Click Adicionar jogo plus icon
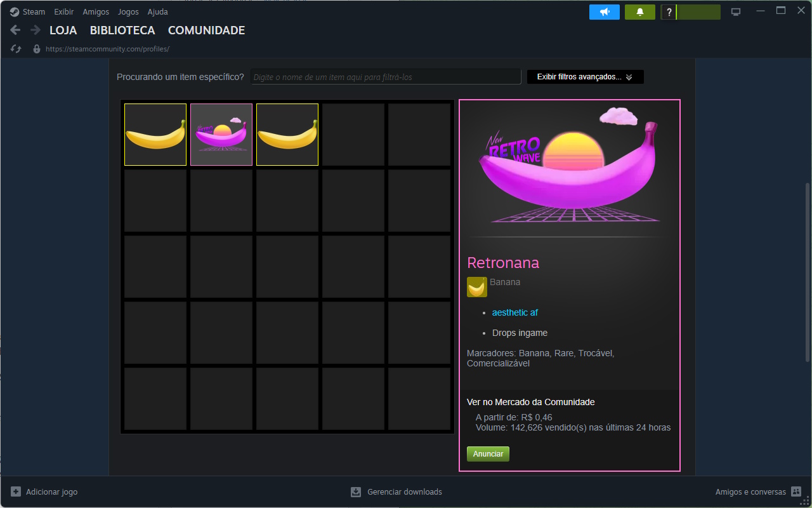 (x=16, y=491)
